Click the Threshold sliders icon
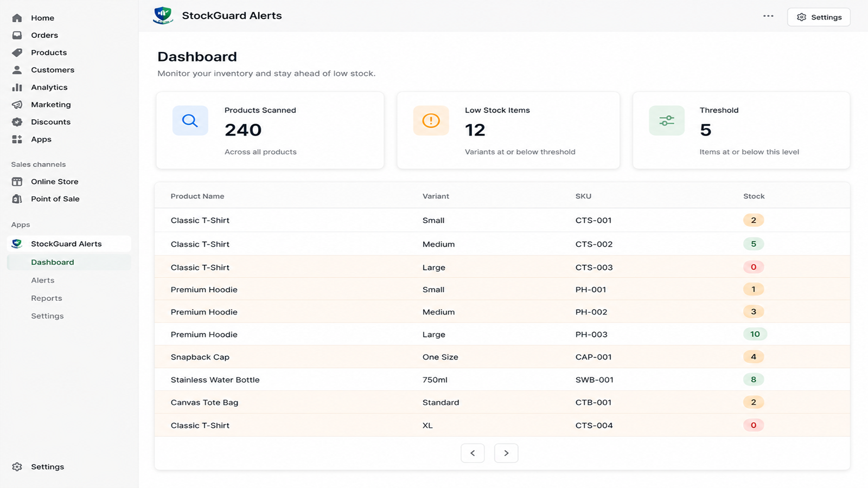The height and width of the screenshot is (488, 868). 667,120
